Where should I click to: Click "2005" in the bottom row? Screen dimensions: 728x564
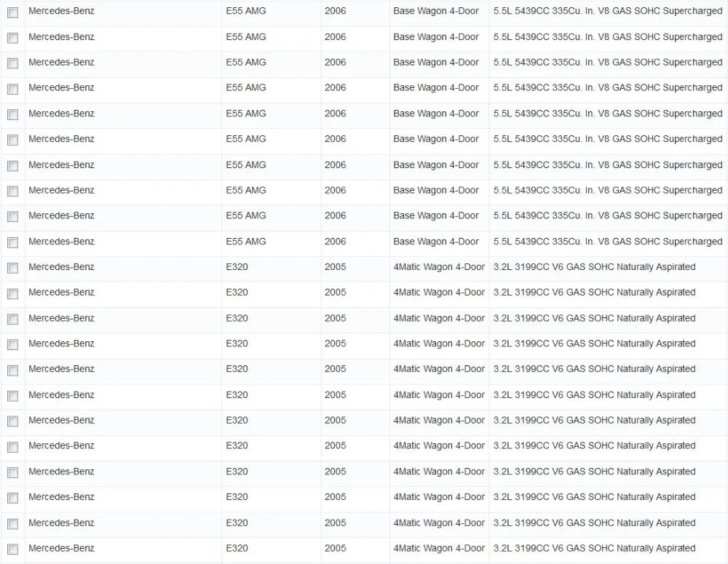[335, 548]
